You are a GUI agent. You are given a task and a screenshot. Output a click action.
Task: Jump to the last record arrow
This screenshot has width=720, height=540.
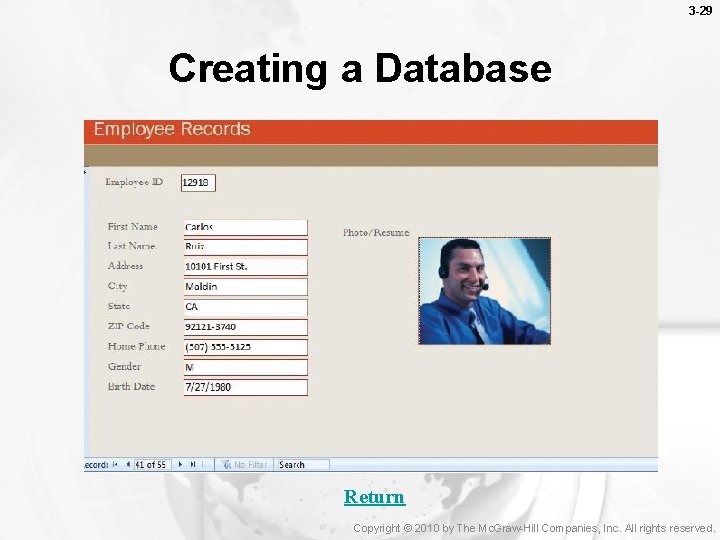pyautogui.click(x=193, y=465)
